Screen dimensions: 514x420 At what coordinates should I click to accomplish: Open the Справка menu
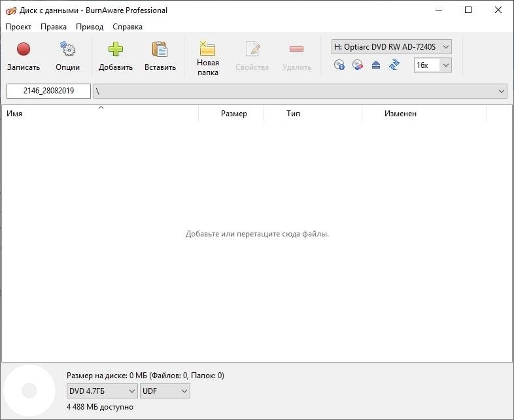[127, 27]
